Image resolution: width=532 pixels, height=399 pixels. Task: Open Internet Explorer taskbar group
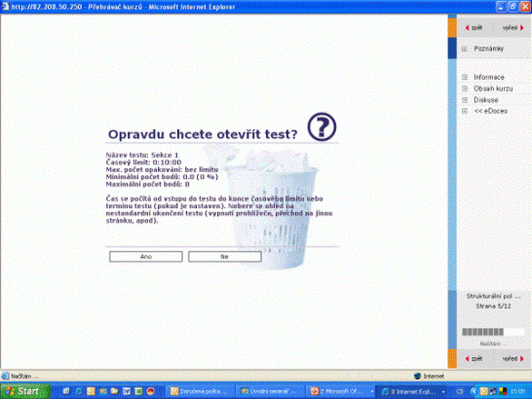tap(413, 391)
